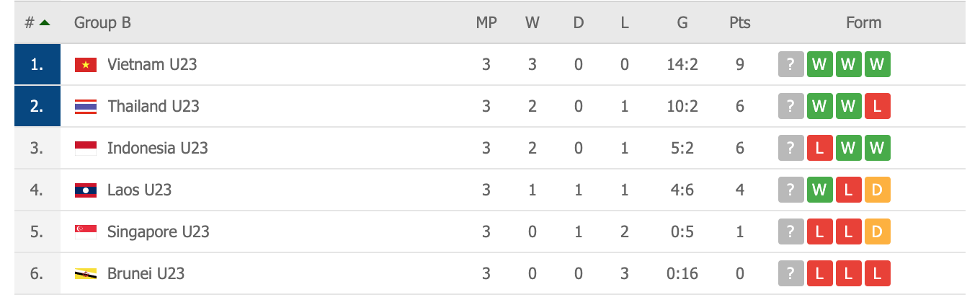Click Brunei's last red L form badge
This screenshot has width=980, height=300.
(x=877, y=274)
